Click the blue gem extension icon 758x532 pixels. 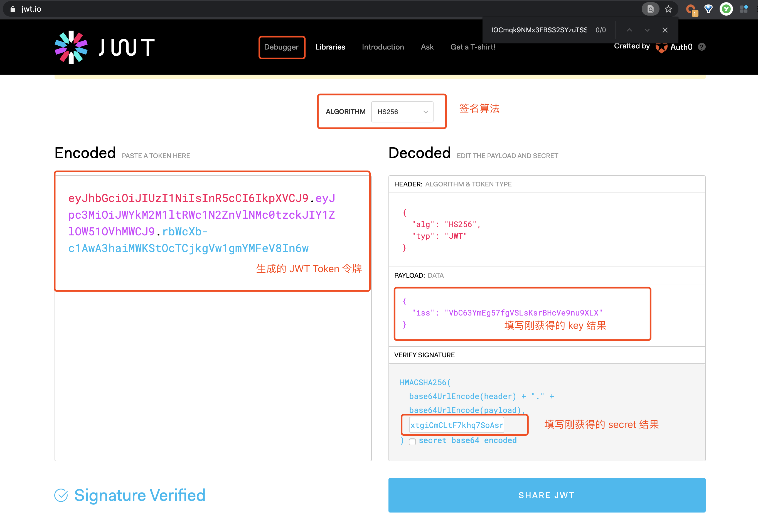(708, 9)
